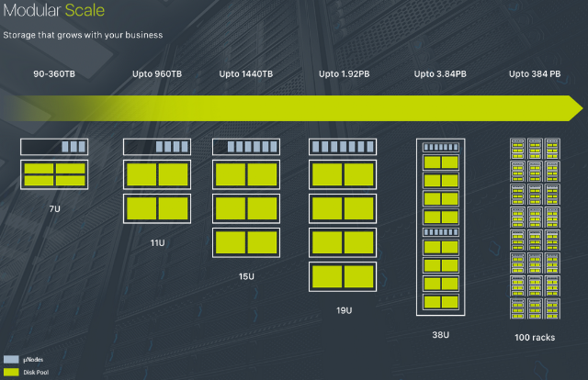Click the 38U size label

click(441, 335)
